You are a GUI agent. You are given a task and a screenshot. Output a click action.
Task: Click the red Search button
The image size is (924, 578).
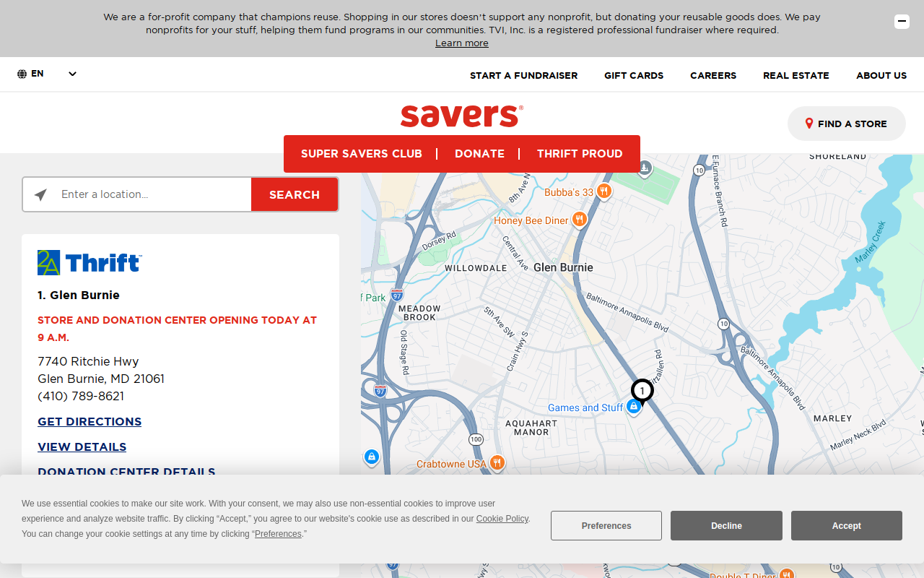(x=295, y=194)
